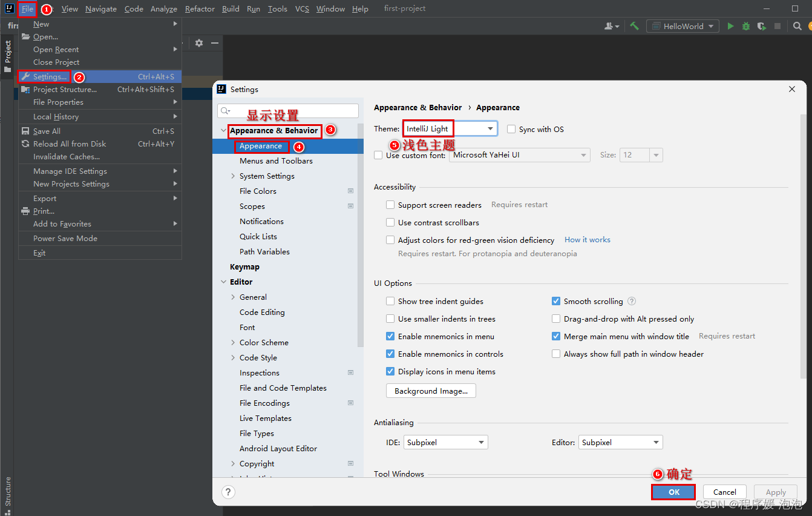The image size is (812, 516).
Task: Open the Theme dropdown
Action: pos(450,128)
